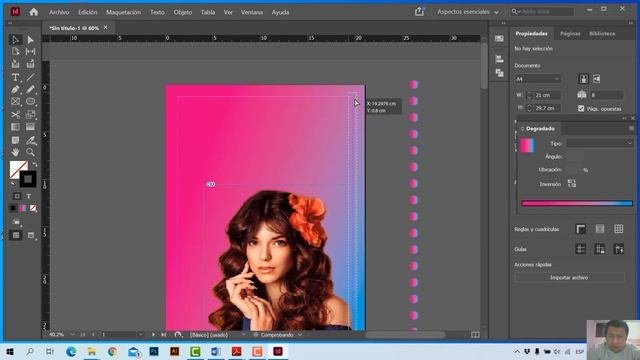Select the Rectangle Frame tool
The image size is (640, 360).
coord(15,102)
